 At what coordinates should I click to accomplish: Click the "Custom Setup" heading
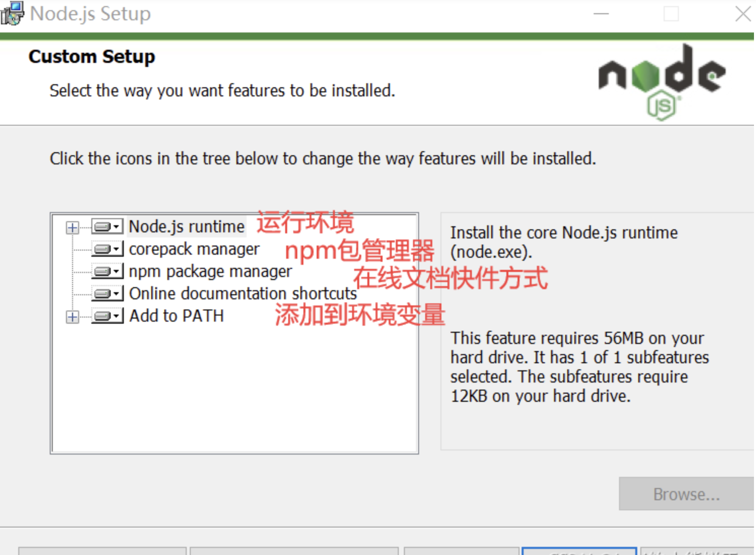92,56
